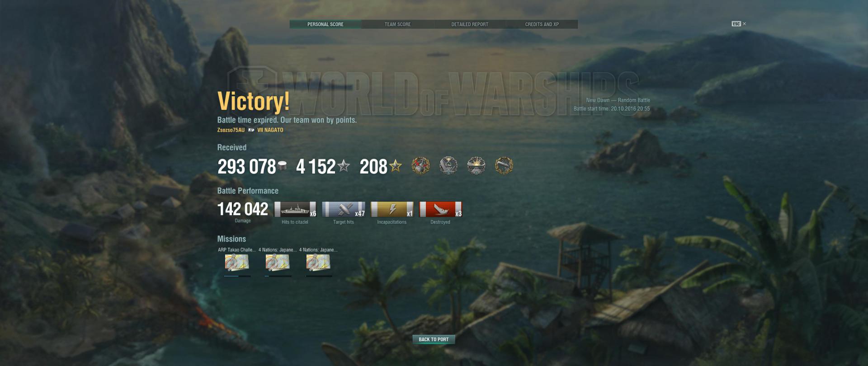Click the Hits to citadel ribbon

pos(295,209)
